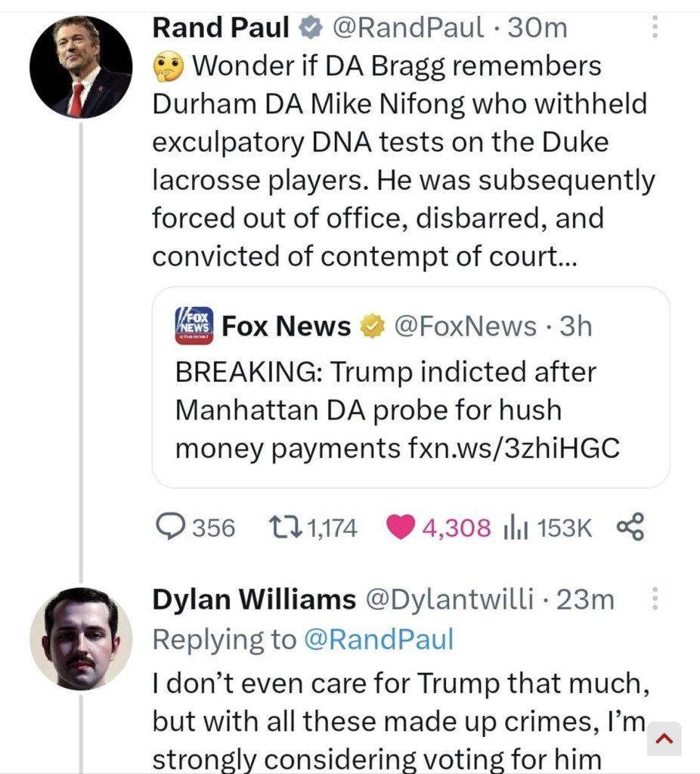The height and width of the screenshot is (774, 700).
Task: Open the quoted Fox News tweet text
Action: click(386, 410)
